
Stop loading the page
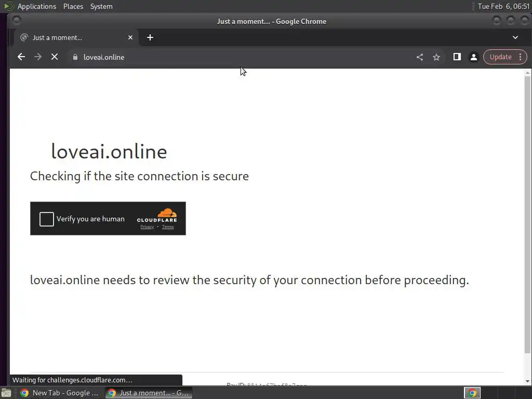click(54, 57)
